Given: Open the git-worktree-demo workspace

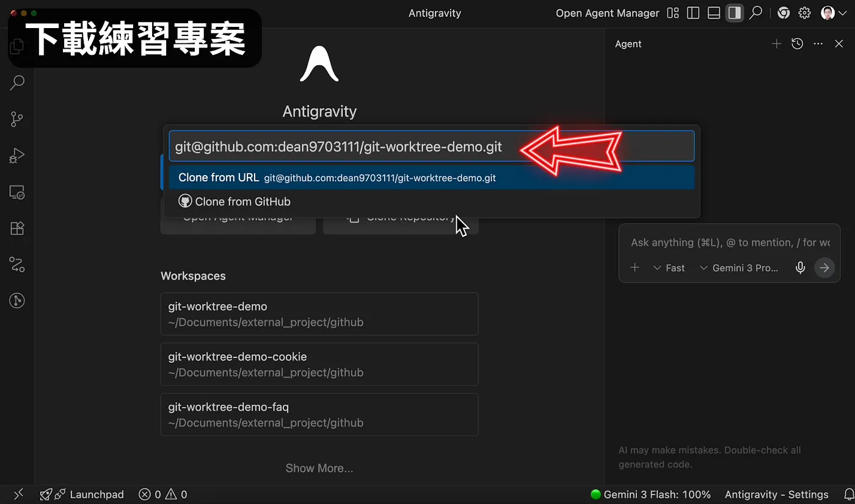Looking at the screenshot, I should 319,314.
